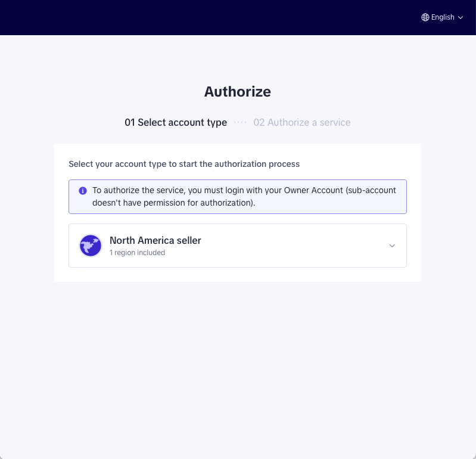This screenshot has height=459, width=476.
Task: Click the English language label
Action: click(443, 17)
